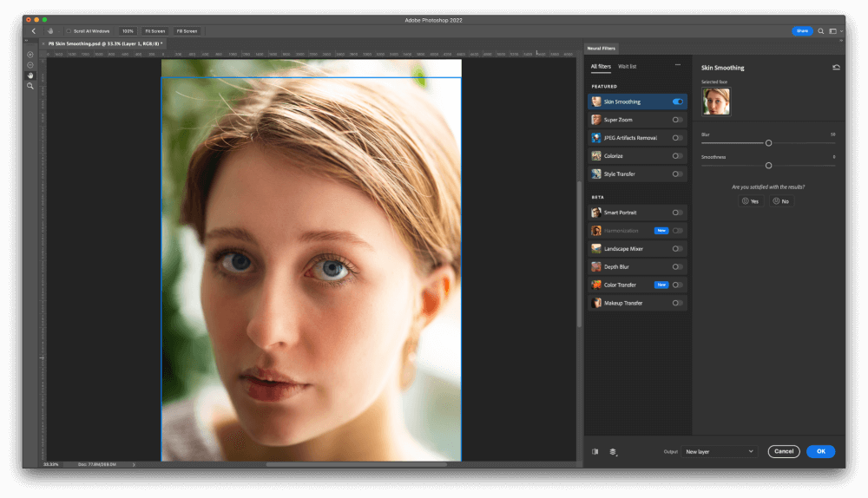Click the OK button to apply the filter
The width and height of the screenshot is (868, 498).
[x=820, y=451]
